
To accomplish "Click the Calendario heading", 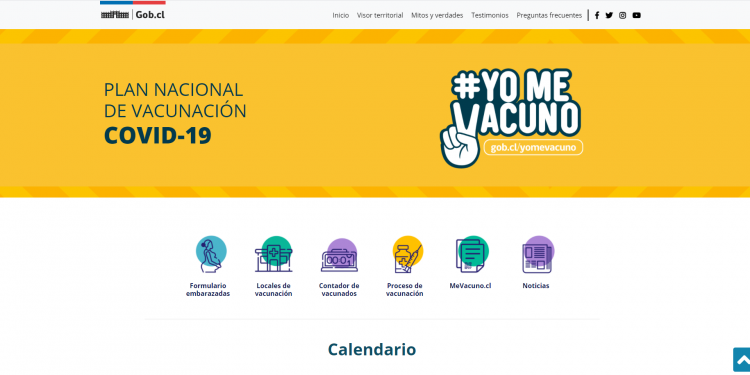I will tap(372, 349).
